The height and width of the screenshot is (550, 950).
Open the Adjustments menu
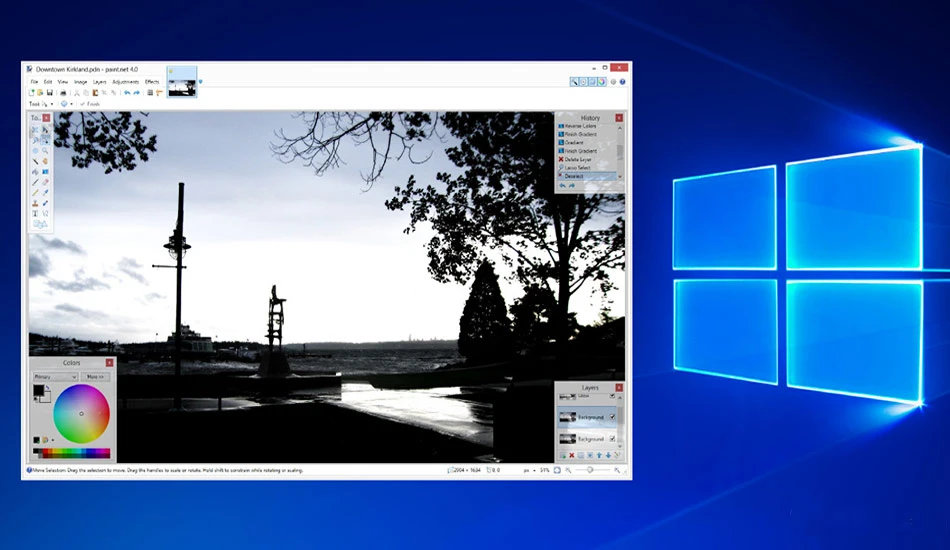pyautogui.click(x=125, y=82)
